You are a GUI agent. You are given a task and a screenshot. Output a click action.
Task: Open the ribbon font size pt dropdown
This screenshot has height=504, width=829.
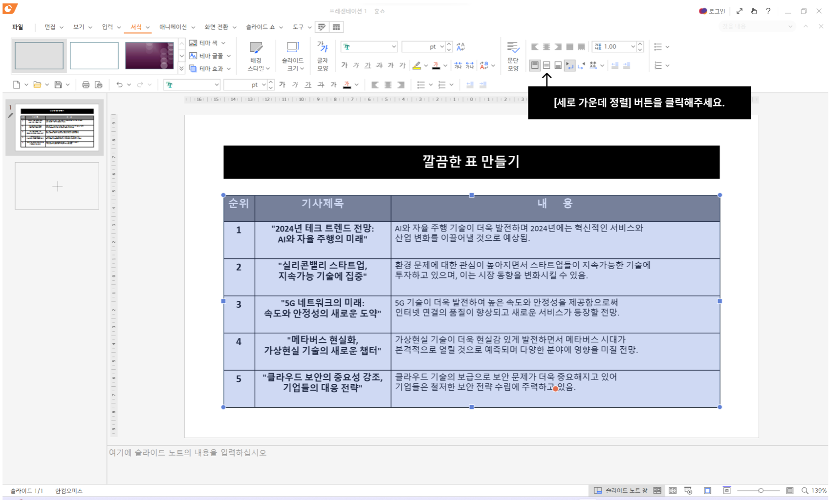pos(442,47)
